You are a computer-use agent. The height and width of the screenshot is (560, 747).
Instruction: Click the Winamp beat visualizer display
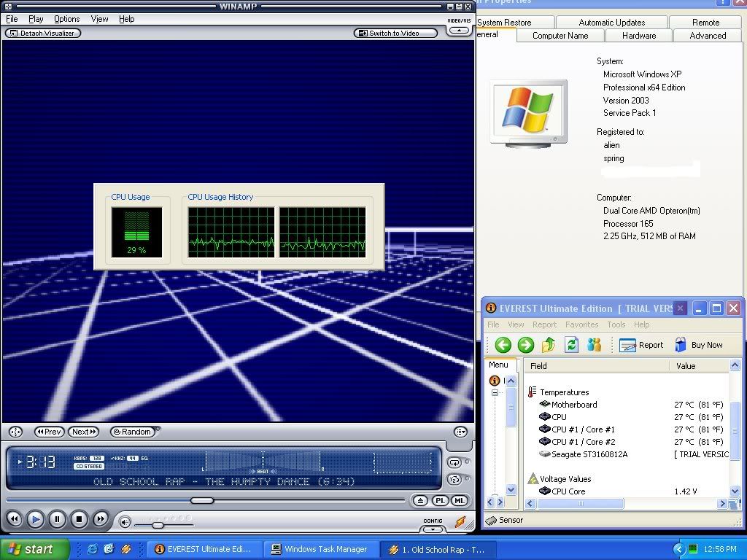click(x=263, y=462)
